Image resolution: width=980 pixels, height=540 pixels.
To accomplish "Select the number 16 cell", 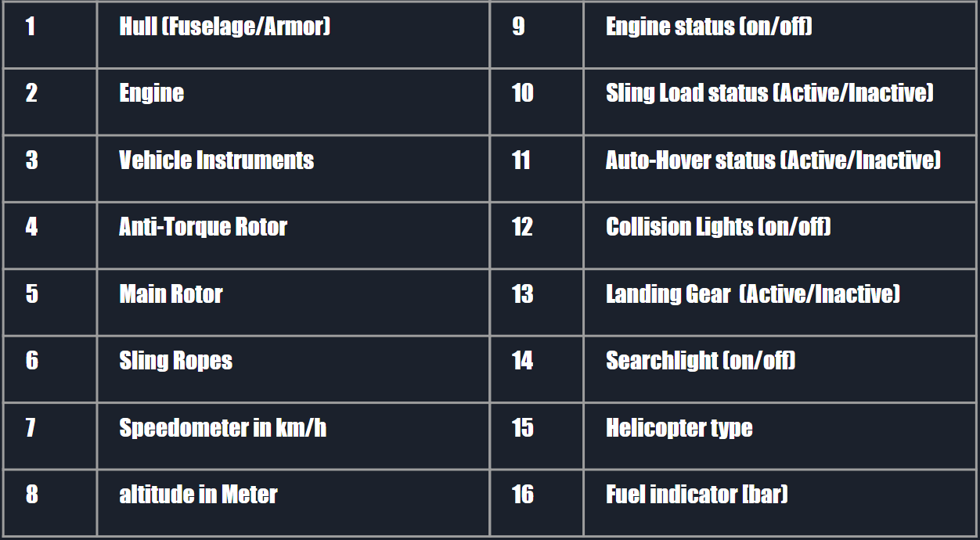I will pos(522,495).
